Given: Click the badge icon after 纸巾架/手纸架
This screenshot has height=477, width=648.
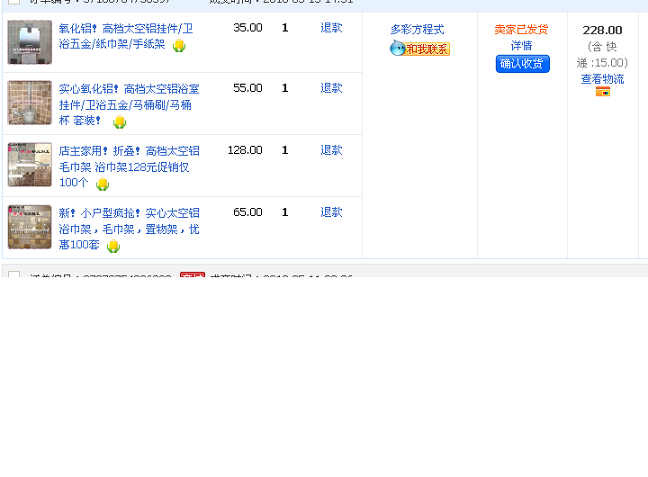Looking at the screenshot, I should (179, 46).
